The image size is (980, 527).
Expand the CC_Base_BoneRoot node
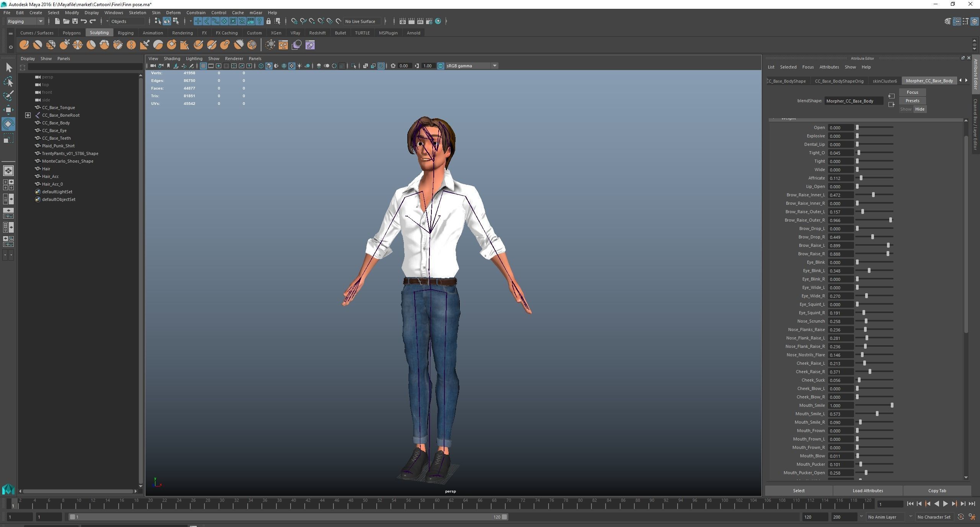(x=28, y=115)
